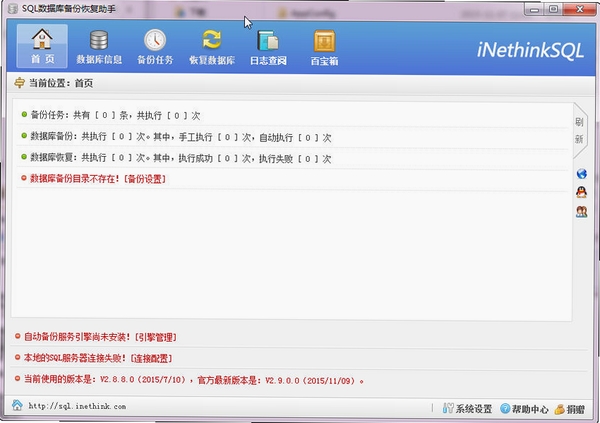The image size is (600, 423).
Task: Click the QQ penguin icon on right sidebar
Action: [x=582, y=192]
